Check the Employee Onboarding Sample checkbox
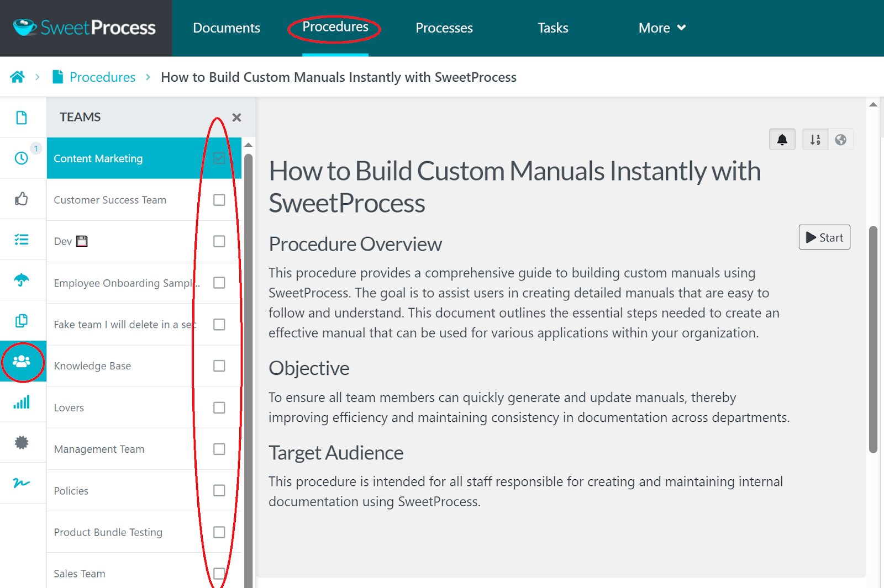This screenshot has width=884, height=588. pos(219,283)
